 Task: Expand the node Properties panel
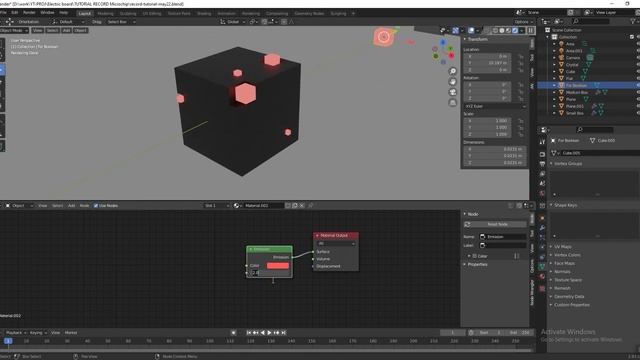(477, 264)
